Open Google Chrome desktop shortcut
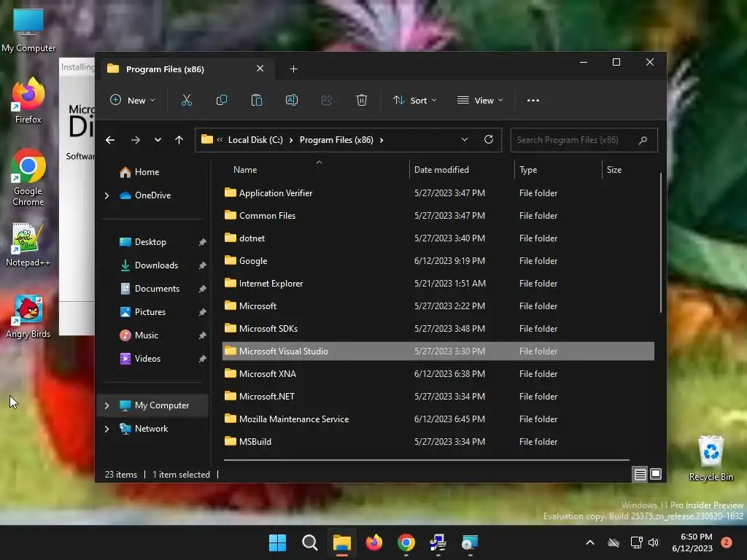 (28, 177)
